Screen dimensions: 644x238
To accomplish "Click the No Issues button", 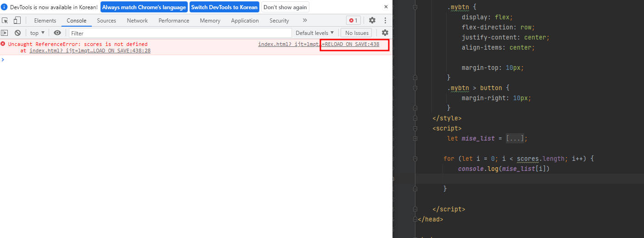I will click(357, 33).
